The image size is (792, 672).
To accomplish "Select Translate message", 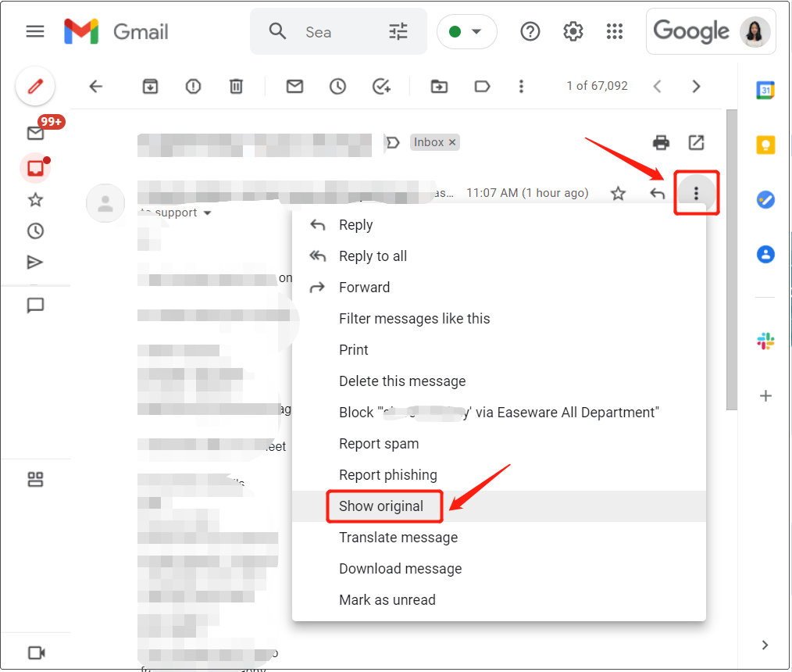I will click(498, 538).
